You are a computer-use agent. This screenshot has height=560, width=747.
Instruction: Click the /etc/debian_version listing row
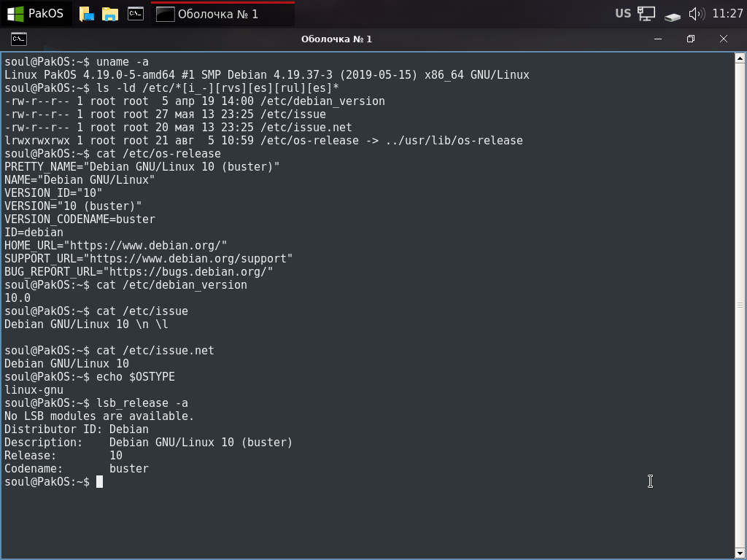click(194, 101)
